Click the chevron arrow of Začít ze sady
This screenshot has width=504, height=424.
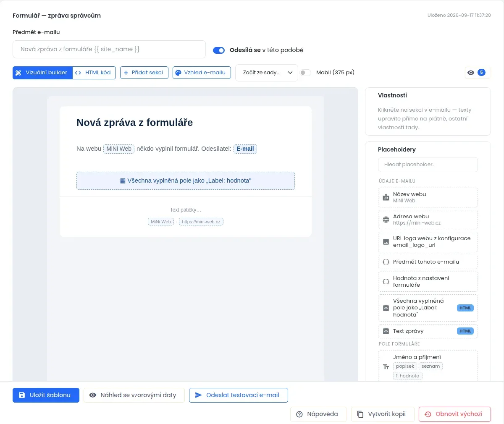pos(290,73)
